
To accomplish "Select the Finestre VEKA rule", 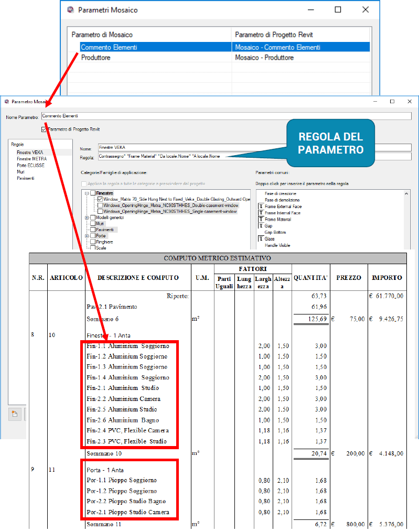I will 30,153.
